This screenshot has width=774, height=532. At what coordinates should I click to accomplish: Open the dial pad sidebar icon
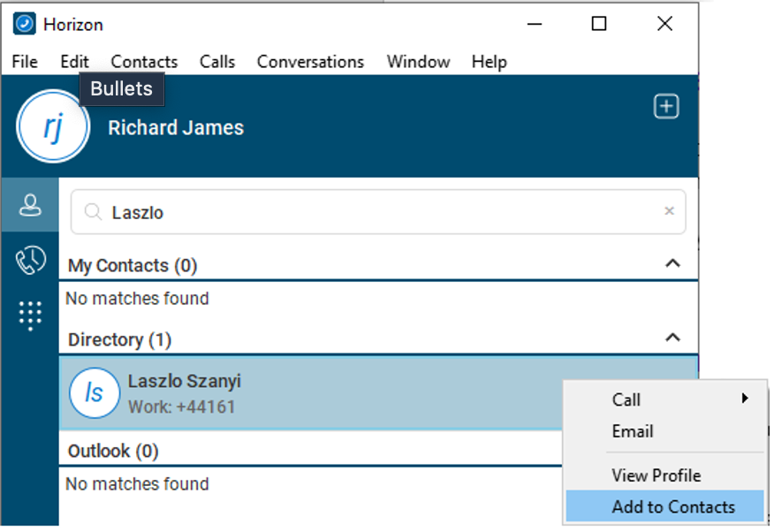coord(30,315)
